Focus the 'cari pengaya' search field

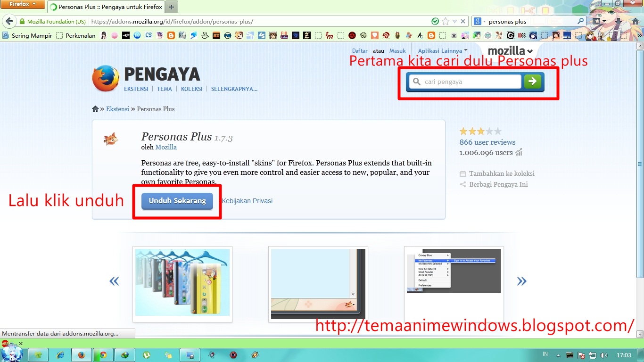(x=465, y=82)
